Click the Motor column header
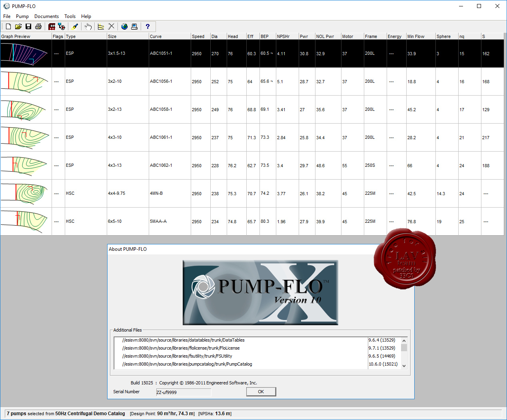 [353, 36]
